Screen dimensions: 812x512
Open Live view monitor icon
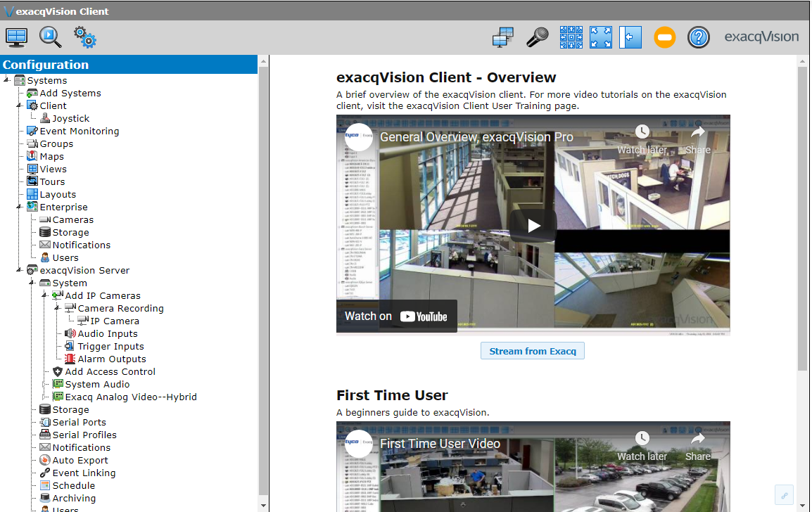pos(16,38)
